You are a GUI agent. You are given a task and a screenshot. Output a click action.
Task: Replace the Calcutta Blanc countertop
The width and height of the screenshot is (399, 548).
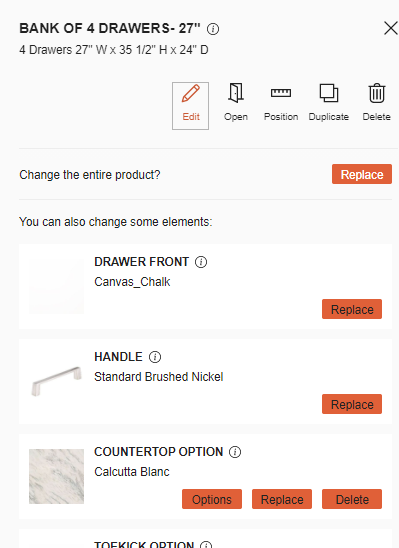pyautogui.click(x=282, y=499)
